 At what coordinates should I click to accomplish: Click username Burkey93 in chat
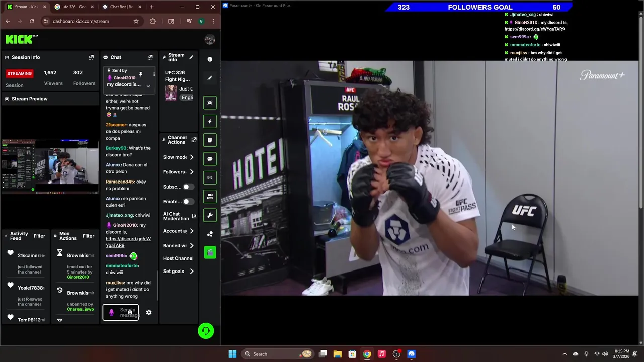pos(116,148)
